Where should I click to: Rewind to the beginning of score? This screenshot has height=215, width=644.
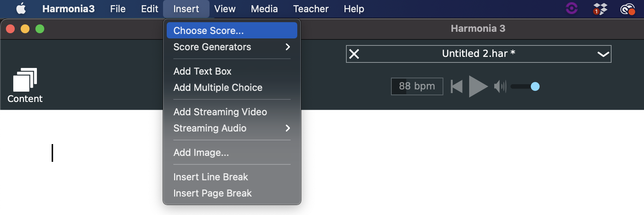coord(457,86)
